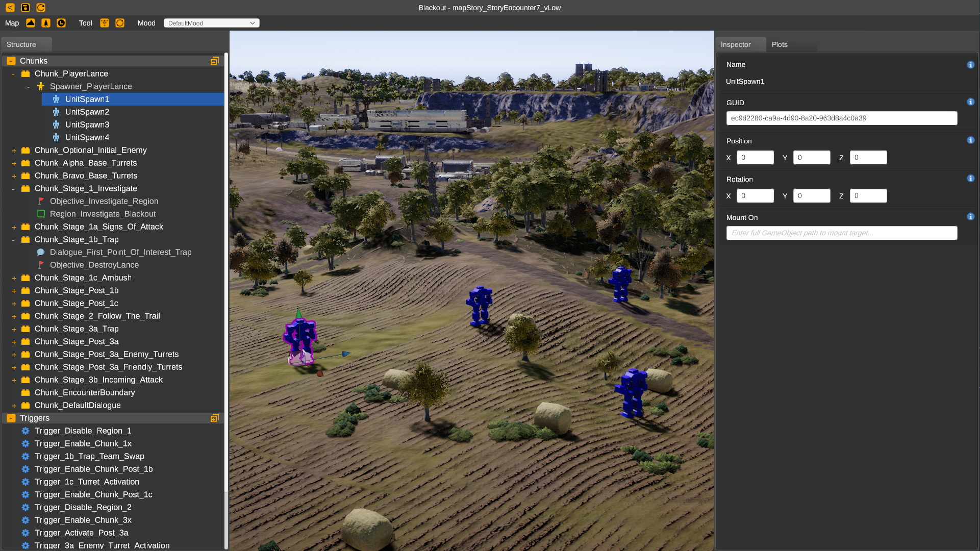Select the rotate tool icon
Viewport: 980px width, 551px height.
click(120, 23)
